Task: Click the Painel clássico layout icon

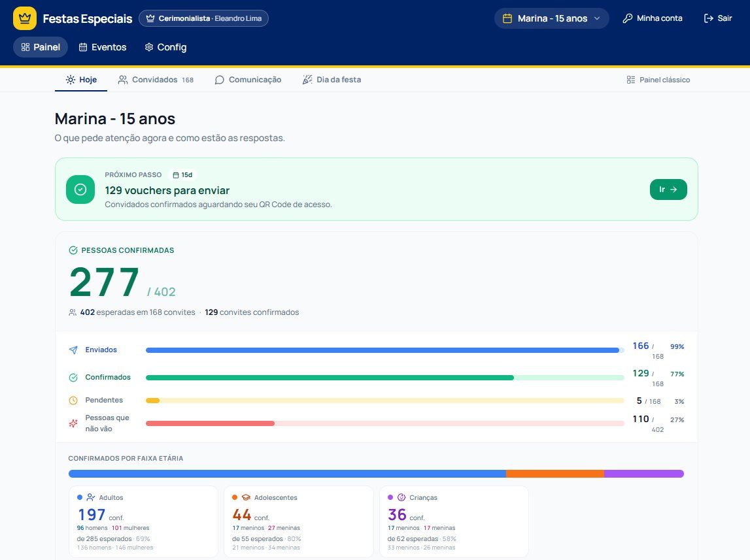Action: pyautogui.click(x=631, y=80)
